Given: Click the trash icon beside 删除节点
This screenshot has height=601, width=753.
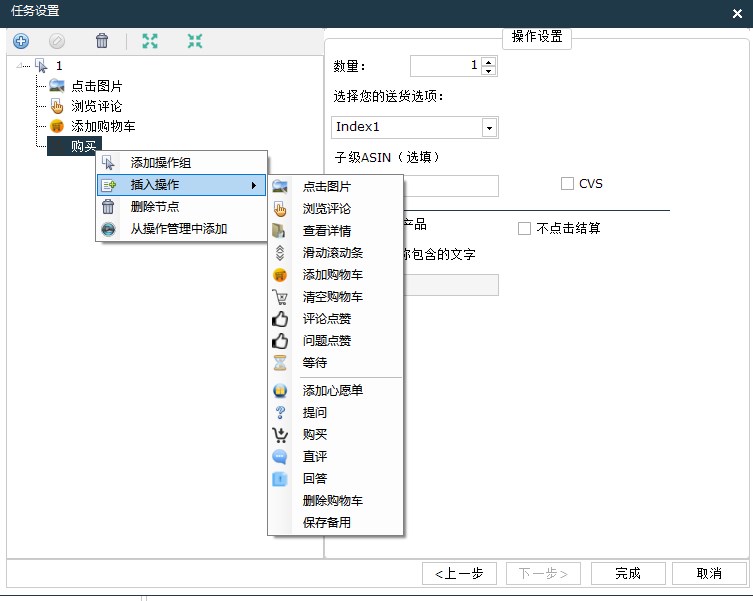Looking at the screenshot, I should pyautogui.click(x=108, y=207).
